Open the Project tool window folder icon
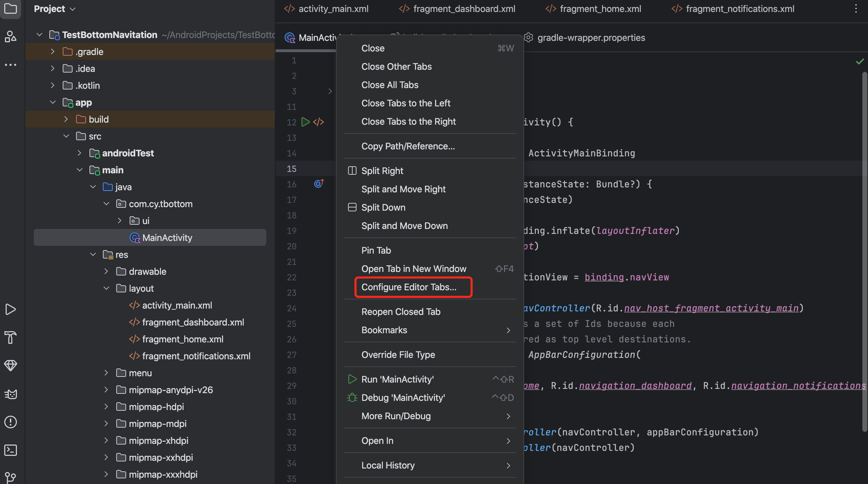The width and height of the screenshot is (868, 484). click(11, 8)
